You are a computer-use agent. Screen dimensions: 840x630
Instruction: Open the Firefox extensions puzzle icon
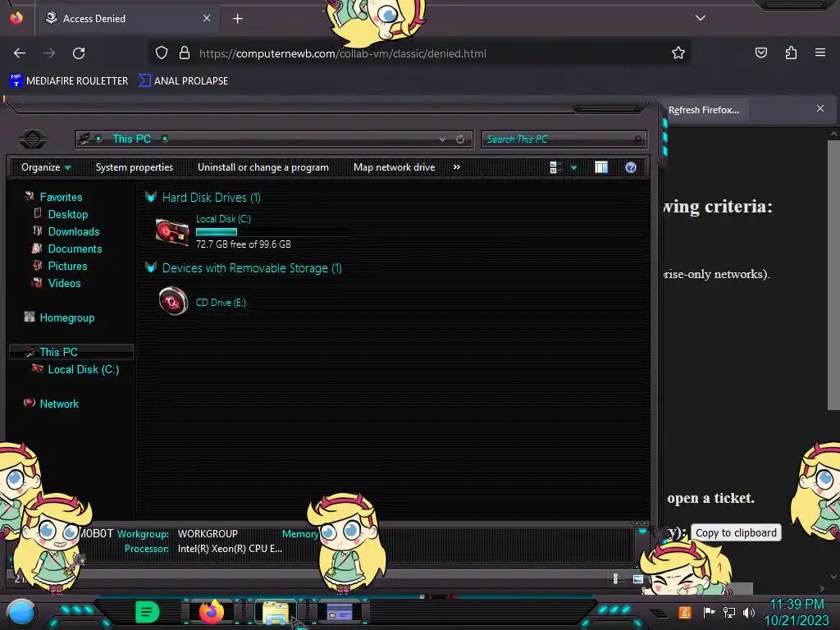(x=791, y=53)
